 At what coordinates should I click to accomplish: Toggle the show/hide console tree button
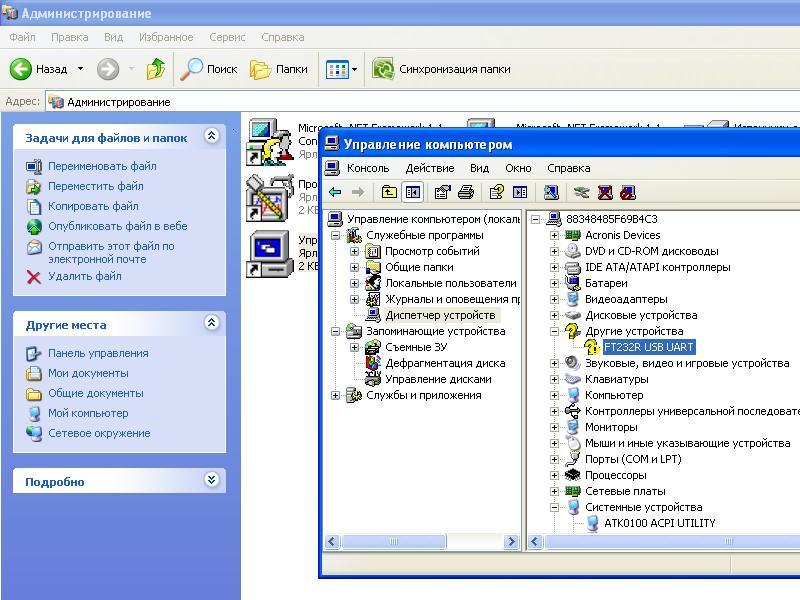click(x=412, y=192)
